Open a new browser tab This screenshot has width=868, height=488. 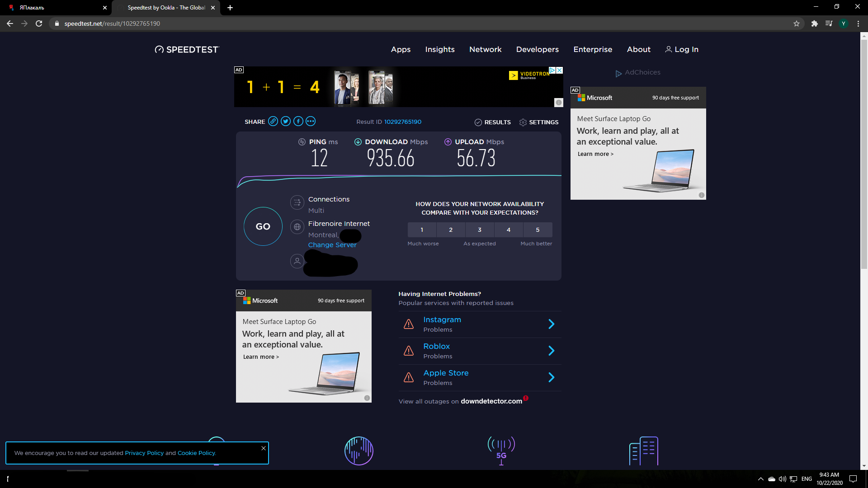230,8
